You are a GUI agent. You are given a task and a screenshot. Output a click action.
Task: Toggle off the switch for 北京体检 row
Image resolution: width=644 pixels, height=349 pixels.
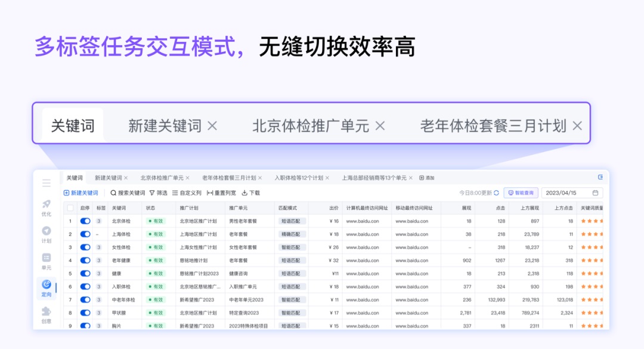point(85,221)
